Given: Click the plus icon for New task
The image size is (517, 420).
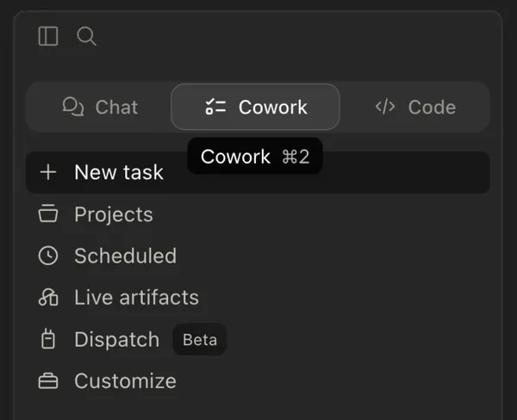Looking at the screenshot, I should 48,172.
